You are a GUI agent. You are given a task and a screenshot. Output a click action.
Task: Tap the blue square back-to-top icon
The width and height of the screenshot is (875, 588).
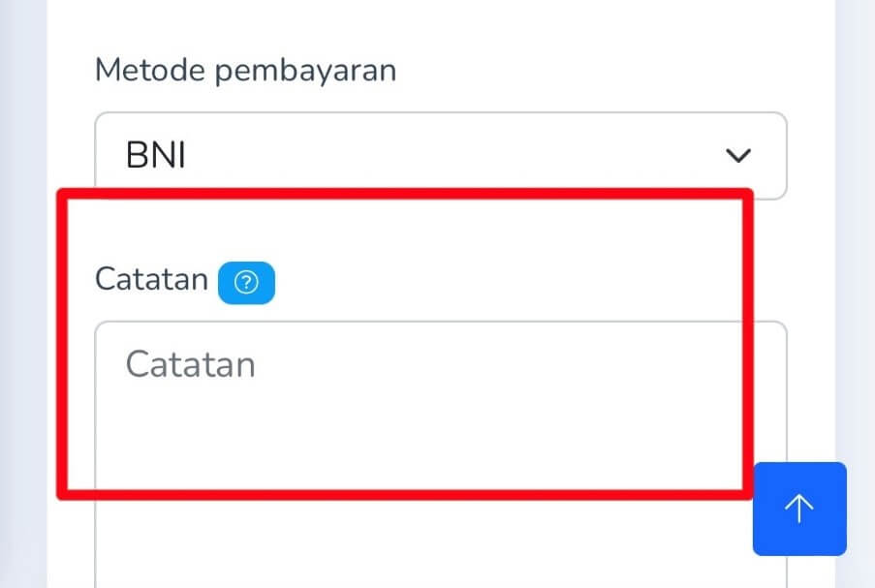(798, 509)
